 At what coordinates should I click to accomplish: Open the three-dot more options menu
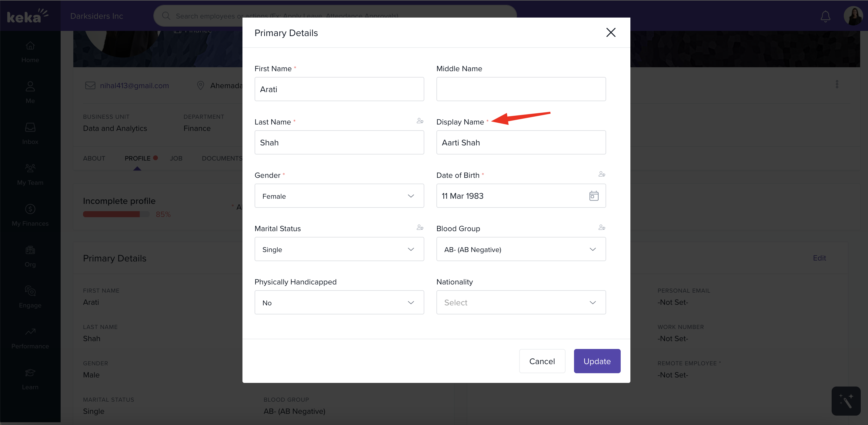coord(837,84)
